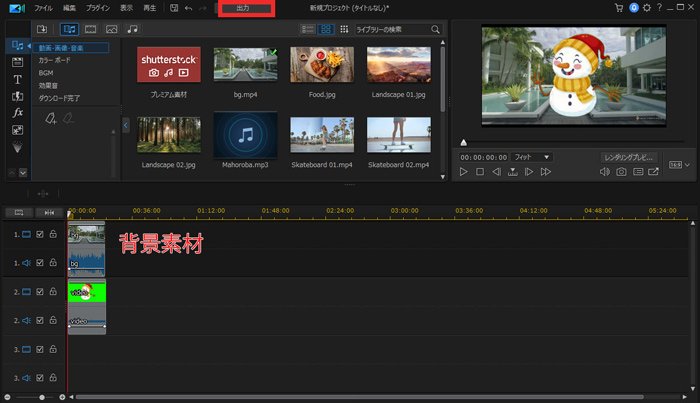The height and width of the screenshot is (403, 700).
Task: Select 効果音 category
Action: pyautogui.click(x=48, y=85)
